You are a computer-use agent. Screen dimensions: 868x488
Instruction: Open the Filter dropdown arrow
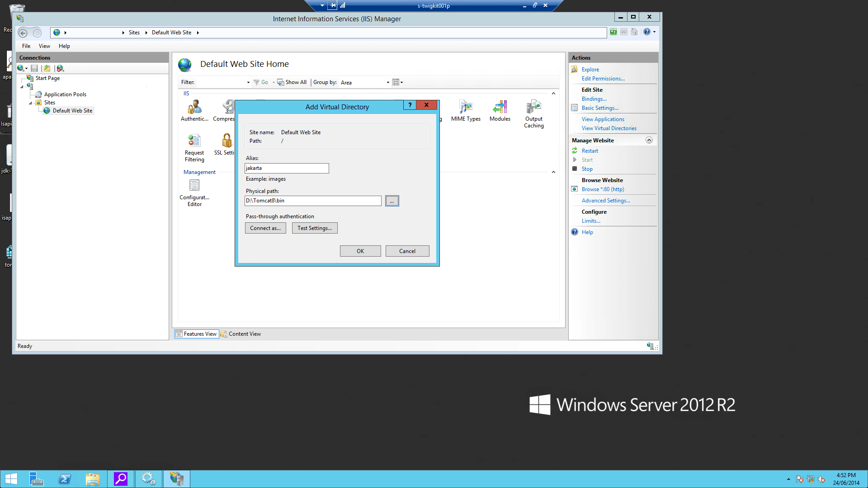pos(248,82)
